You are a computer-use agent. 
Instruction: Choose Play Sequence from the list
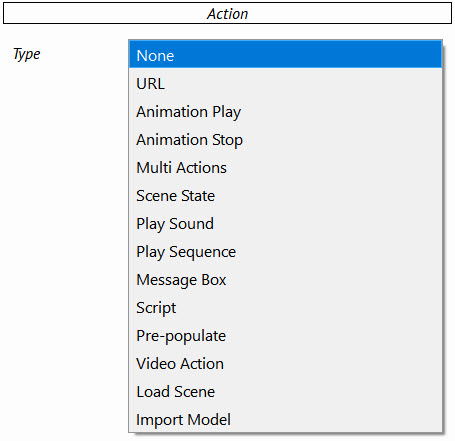pyautogui.click(x=285, y=251)
